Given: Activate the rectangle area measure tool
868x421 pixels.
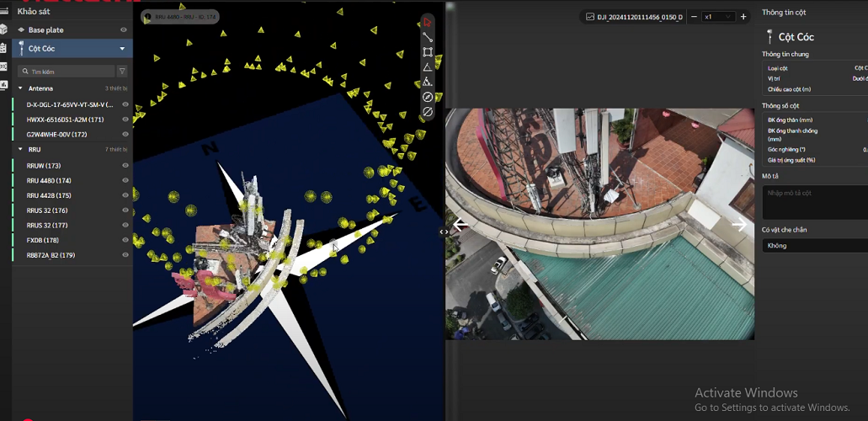Looking at the screenshot, I should tap(428, 52).
